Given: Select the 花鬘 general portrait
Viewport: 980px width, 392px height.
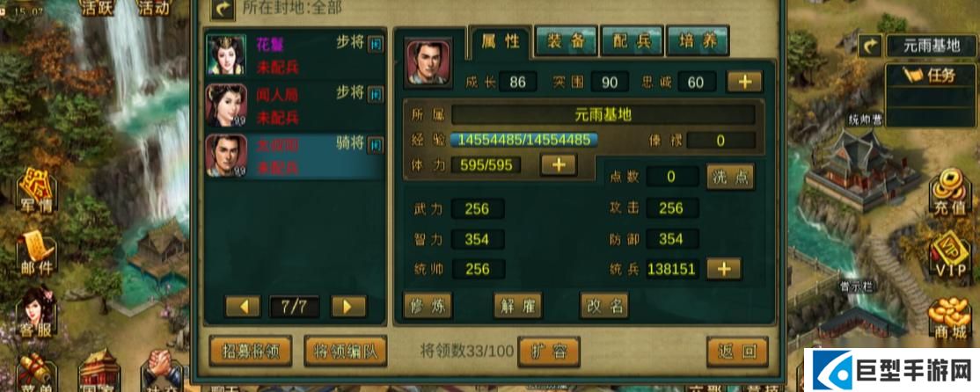Looking at the screenshot, I should click(226, 54).
